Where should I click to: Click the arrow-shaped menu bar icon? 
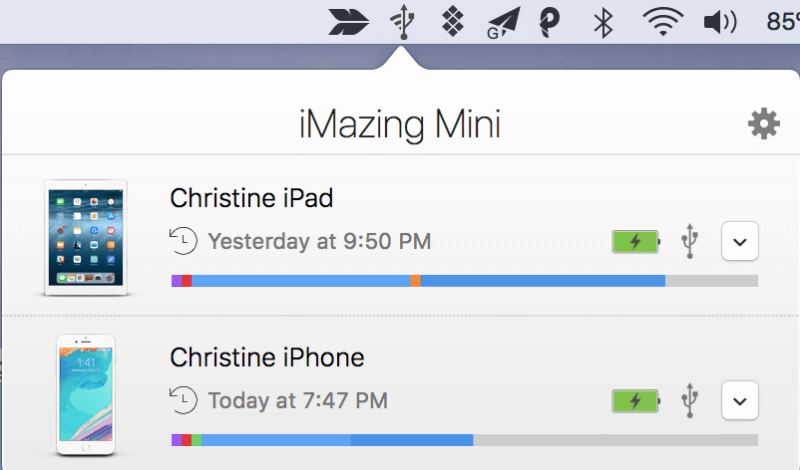click(x=348, y=22)
